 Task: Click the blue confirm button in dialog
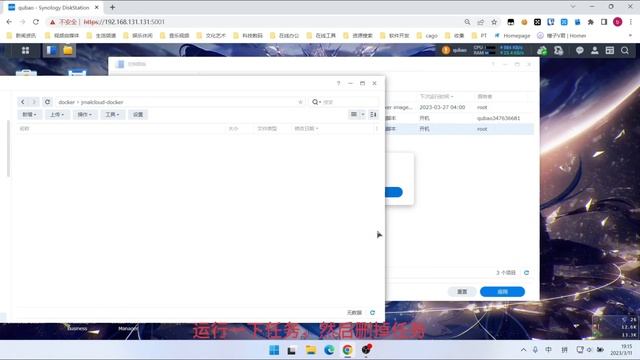coord(393,192)
